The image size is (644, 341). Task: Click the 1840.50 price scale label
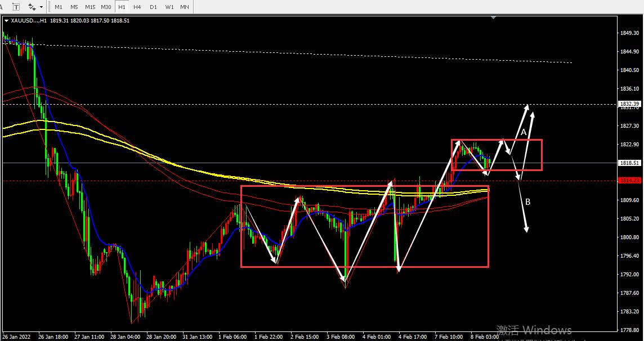(x=629, y=70)
